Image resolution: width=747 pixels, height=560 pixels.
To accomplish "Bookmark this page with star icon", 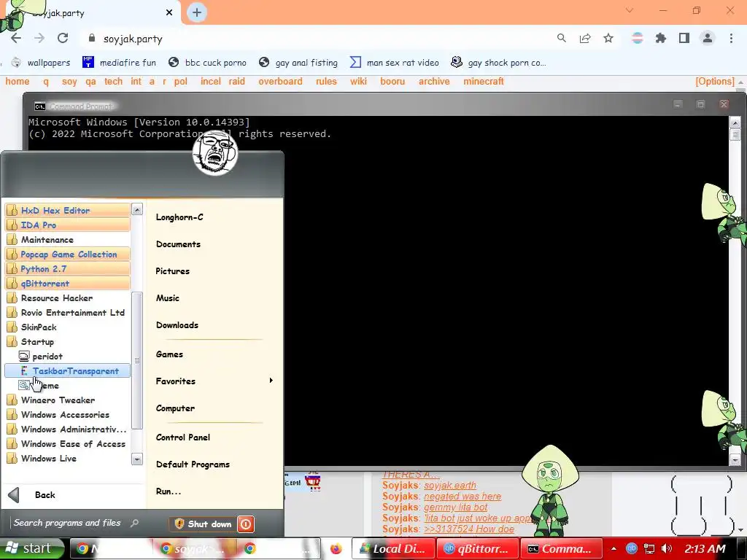I will [x=608, y=39].
